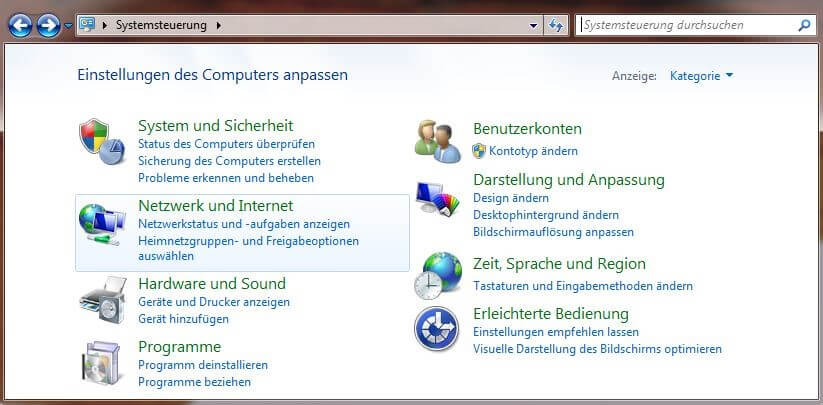823x405 pixels.
Task: Open Benutzerkonten category
Action: tap(527, 129)
